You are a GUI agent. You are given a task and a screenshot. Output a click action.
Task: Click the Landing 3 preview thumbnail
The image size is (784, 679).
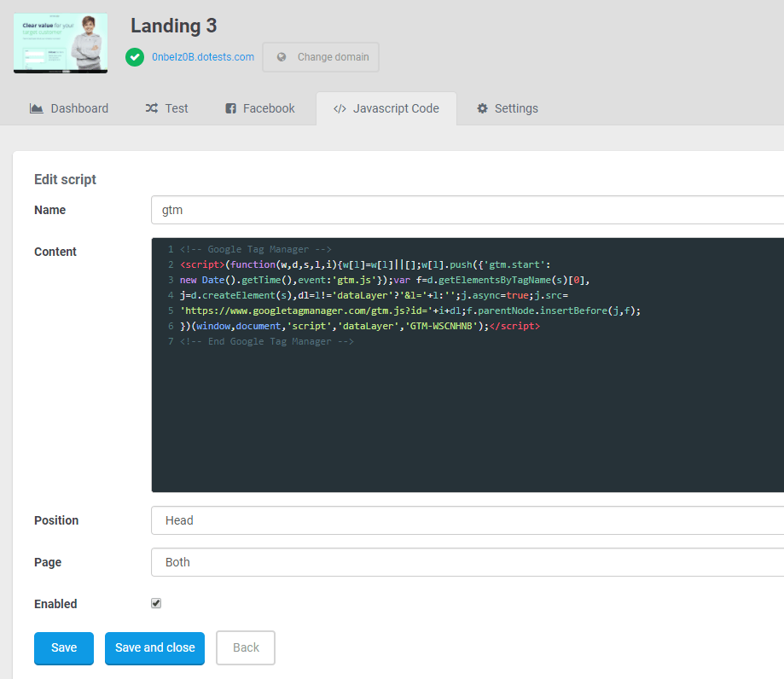[x=61, y=43]
